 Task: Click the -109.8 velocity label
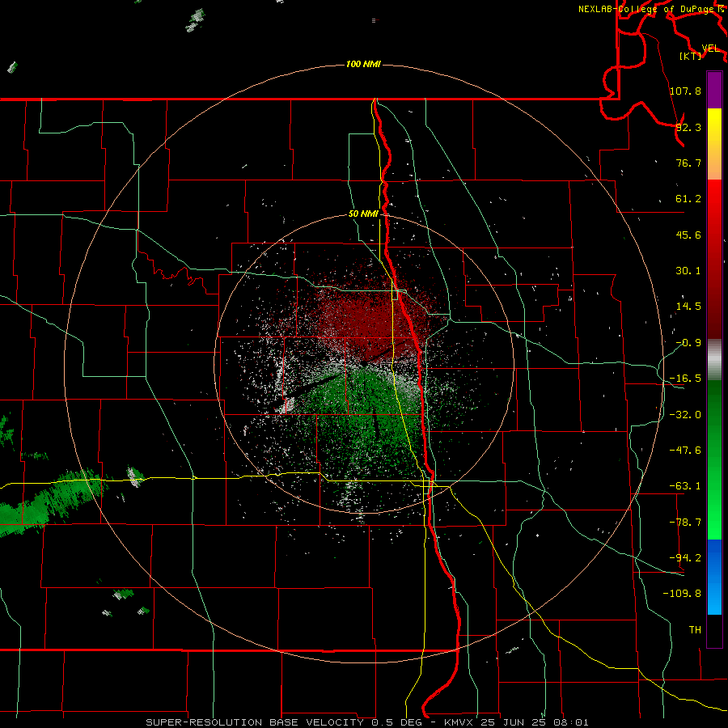coord(682,594)
